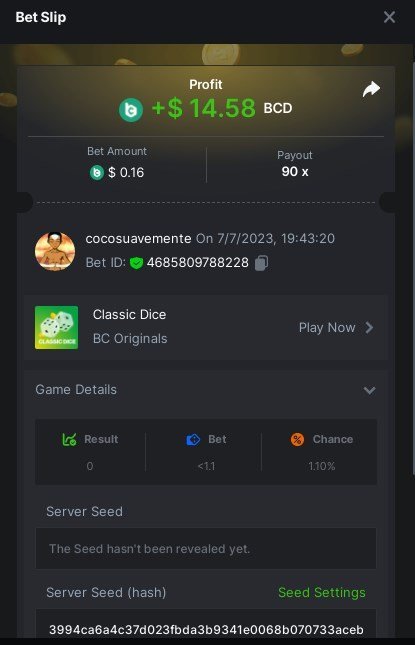Click the Play Now link
The height and width of the screenshot is (645, 415).
327,328
